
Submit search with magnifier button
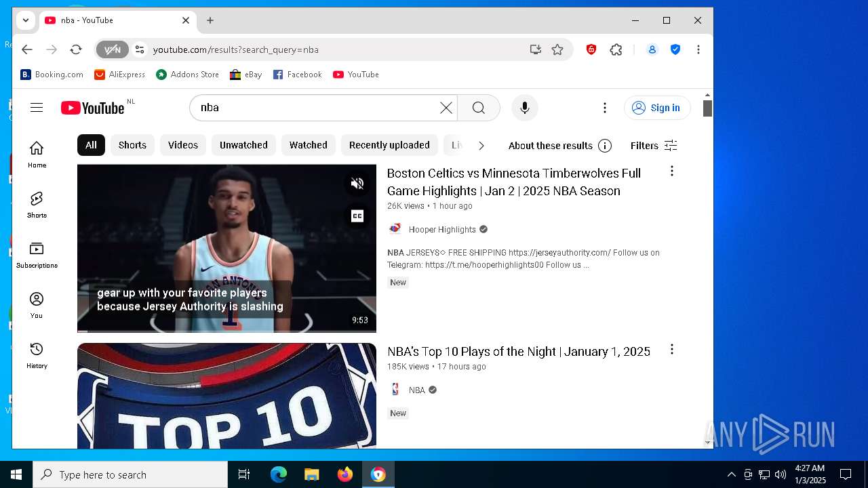(x=479, y=108)
